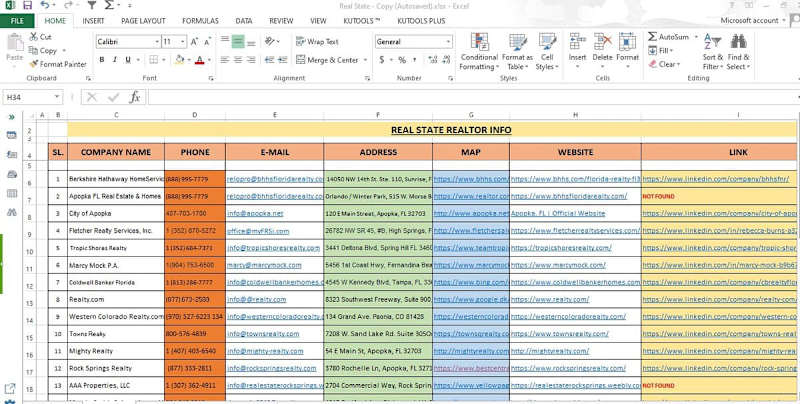Screen dimensions: 800x404
Task: Expand the Merge & Center dropdown arrow
Action: pyautogui.click(x=365, y=60)
